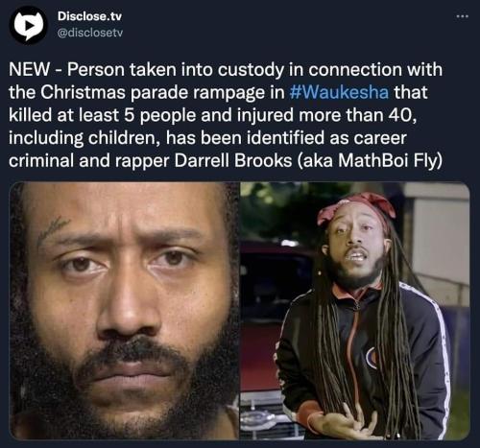Visit the @disclosetv handle link

(x=90, y=33)
